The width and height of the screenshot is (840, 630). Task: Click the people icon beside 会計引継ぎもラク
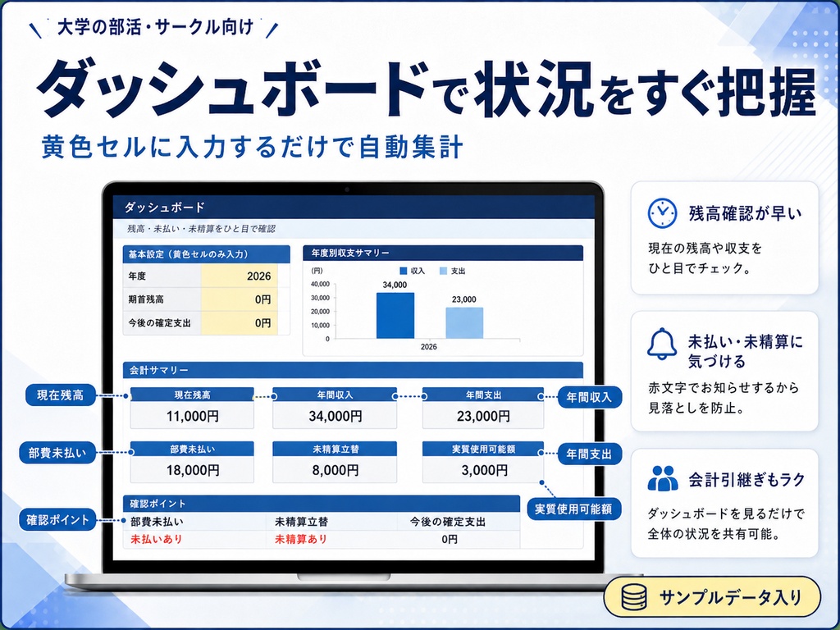(663, 478)
